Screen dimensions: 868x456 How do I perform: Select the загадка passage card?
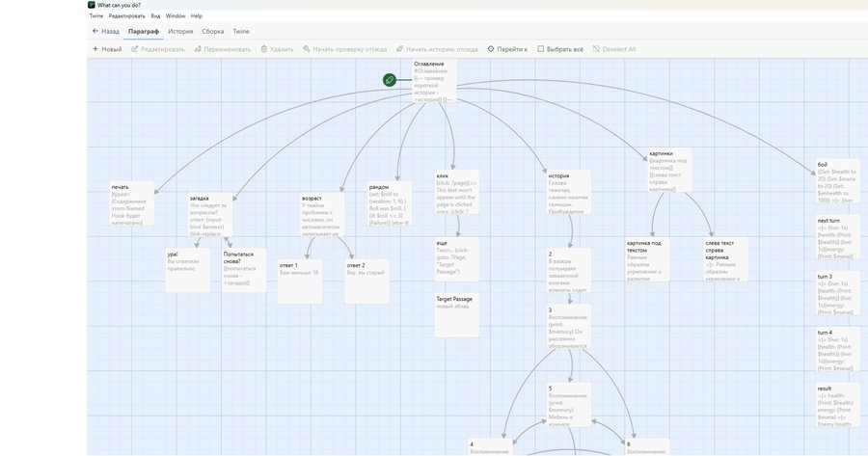click(210, 215)
